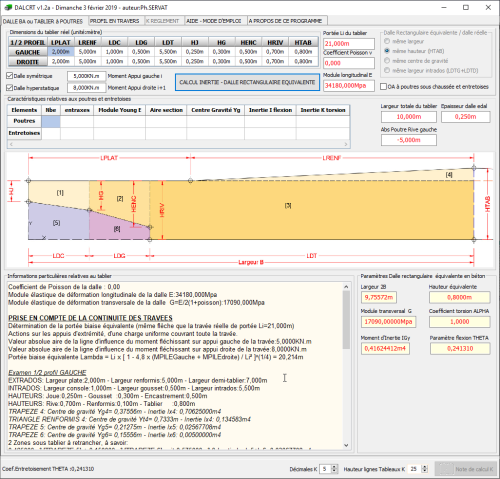The width and height of the screenshot is (500, 479).
Task: Enable OA à poutres sous chaussée et entretoises
Action: tap(383, 87)
